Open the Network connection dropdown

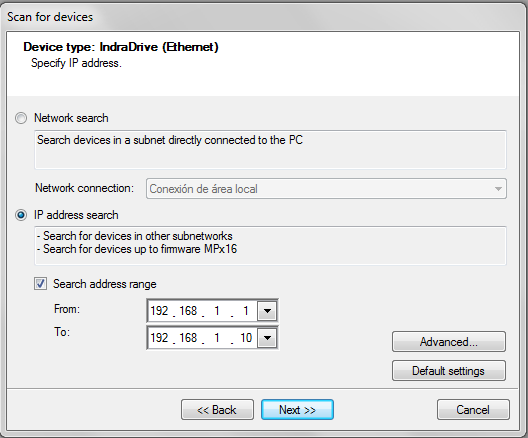pyautogui.click(x=326, y=189)
